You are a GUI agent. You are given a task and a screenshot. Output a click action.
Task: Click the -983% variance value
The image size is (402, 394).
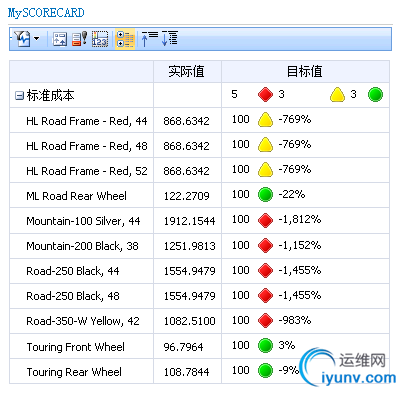tap(295, 320)
